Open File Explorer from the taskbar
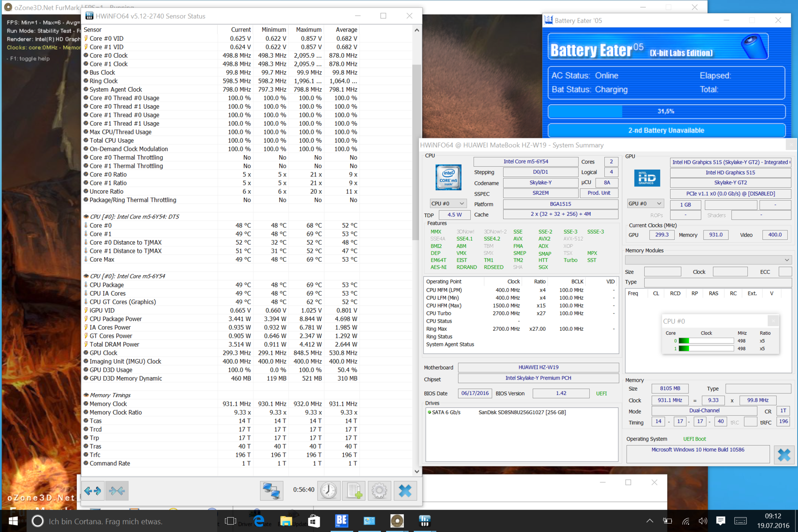 click(x=286, y=521)
